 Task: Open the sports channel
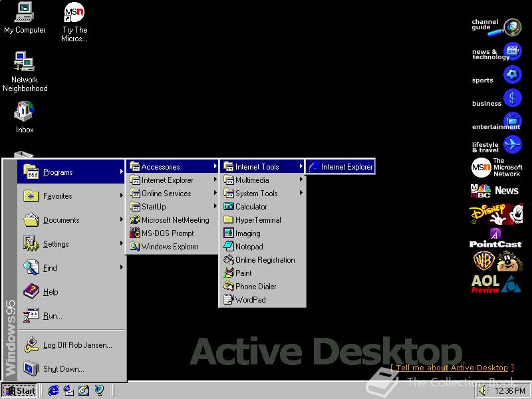point(497,75)
